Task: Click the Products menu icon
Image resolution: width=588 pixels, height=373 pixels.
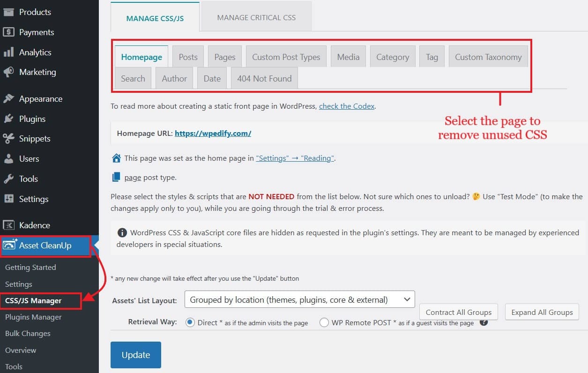Action: [8, 12]
